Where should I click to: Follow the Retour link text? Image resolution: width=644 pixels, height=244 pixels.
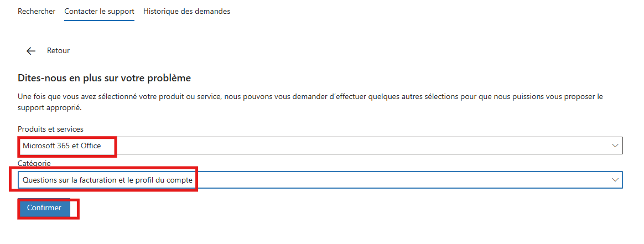pos(58,51)
